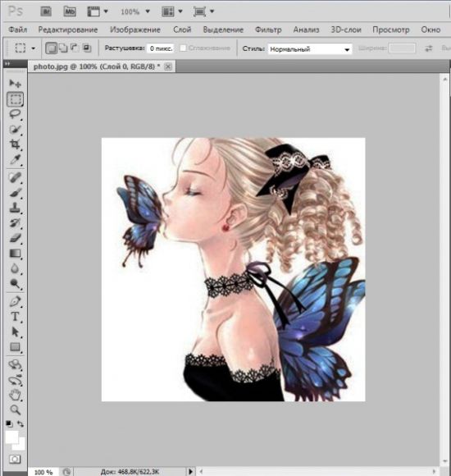Select the Crop tool
This screenshot has height=476, width=451.
(15, 144)
